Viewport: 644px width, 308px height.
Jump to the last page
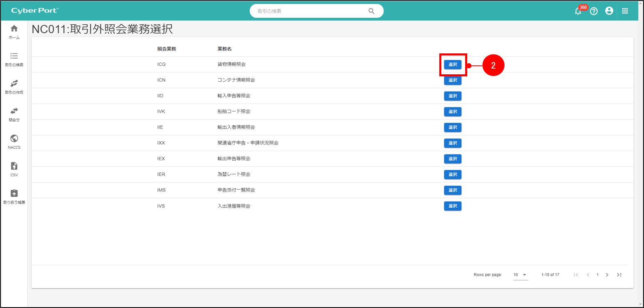[619, 275]
